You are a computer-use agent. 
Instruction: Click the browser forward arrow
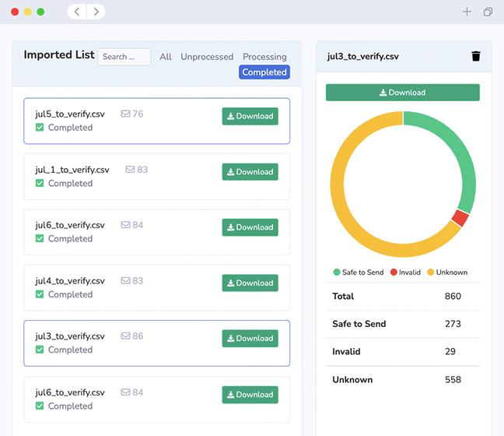pos(96,12)
